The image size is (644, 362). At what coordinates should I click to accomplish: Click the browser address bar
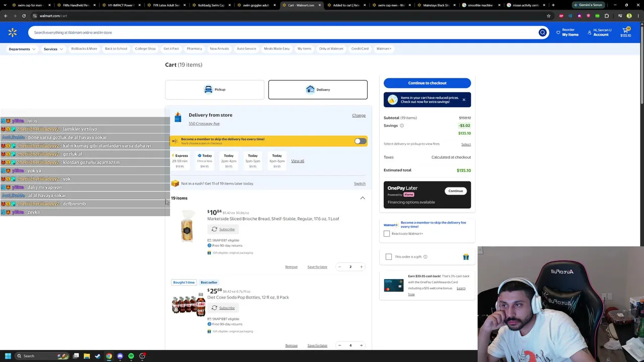(x=287, y=16)
